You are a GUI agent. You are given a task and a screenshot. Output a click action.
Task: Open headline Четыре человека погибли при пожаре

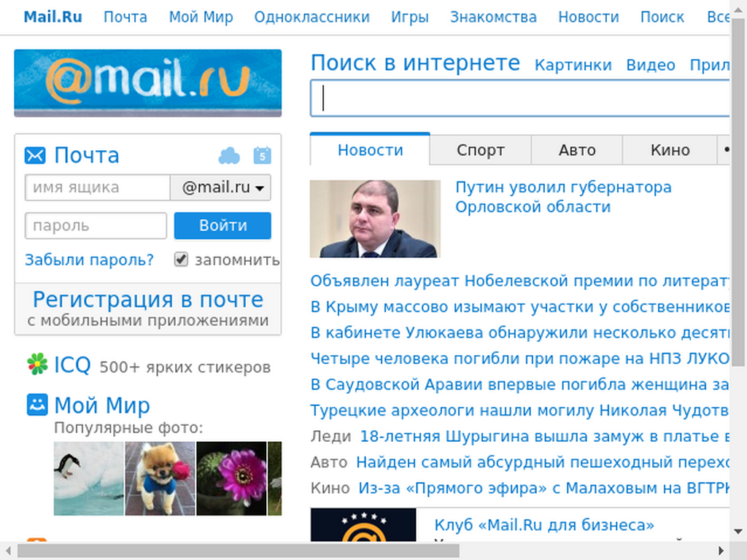[519, 358]
